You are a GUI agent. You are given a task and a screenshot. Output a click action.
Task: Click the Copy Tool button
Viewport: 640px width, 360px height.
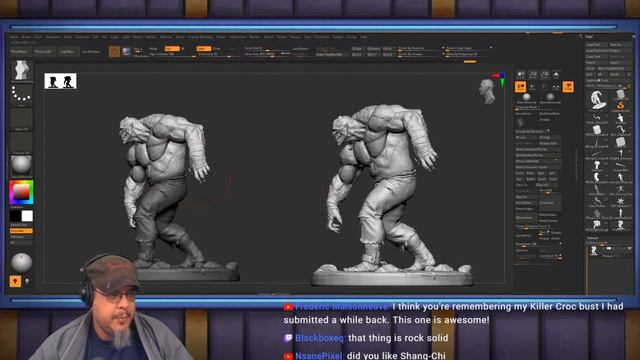(x=596, y=57)
